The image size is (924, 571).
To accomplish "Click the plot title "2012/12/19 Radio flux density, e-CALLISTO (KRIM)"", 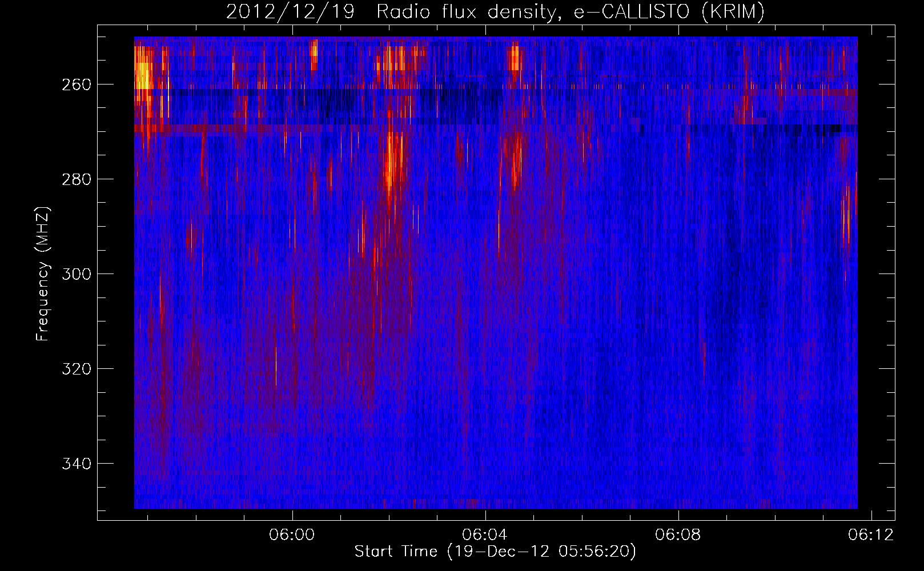I will click(x=495, y=12).
